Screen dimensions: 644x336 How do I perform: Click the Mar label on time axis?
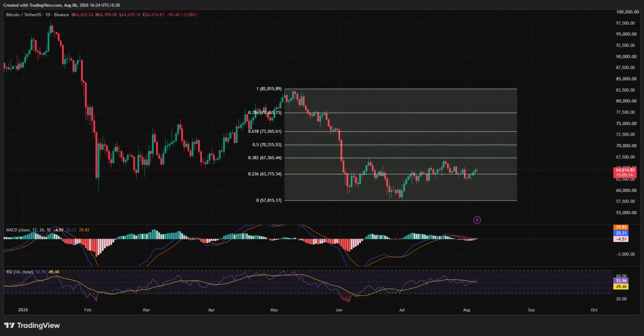point(146,309)
